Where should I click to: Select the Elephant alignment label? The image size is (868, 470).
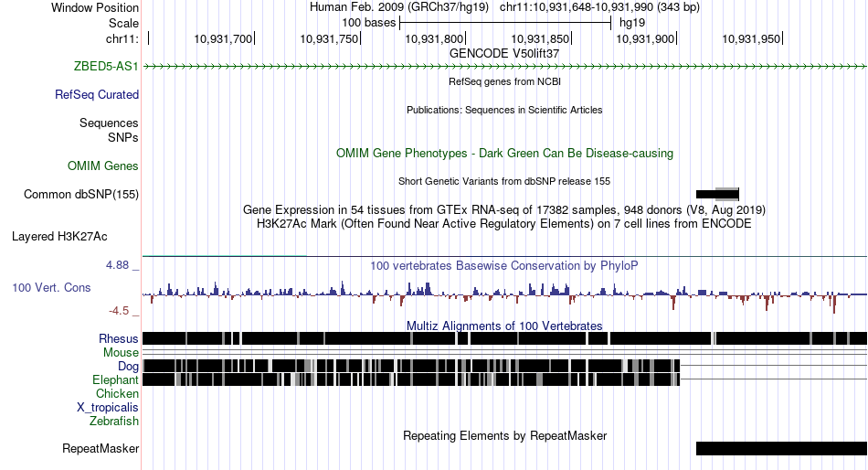pos(115,380)
